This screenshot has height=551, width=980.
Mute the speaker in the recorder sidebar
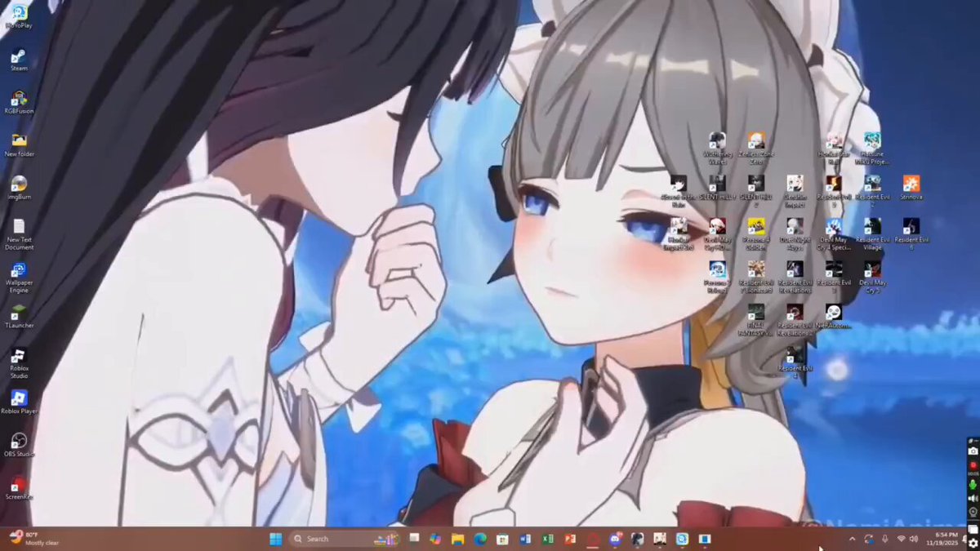(973, 498)
